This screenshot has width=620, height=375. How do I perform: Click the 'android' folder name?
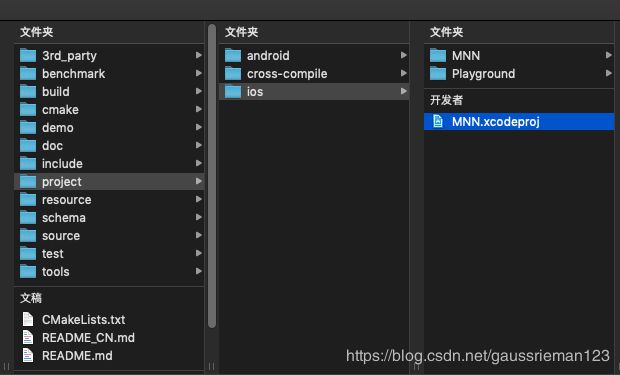(268, 55)
